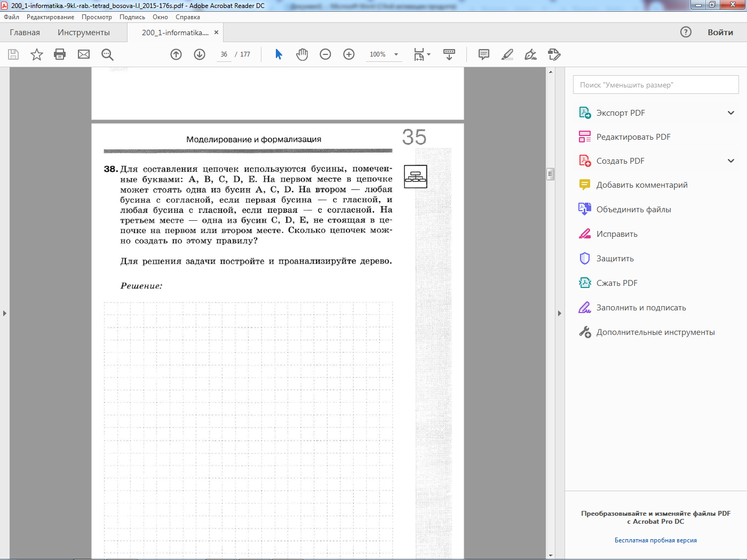This screenshot has height=560, width=747.
Task: Click the page number field
Action: coord(224,54)
